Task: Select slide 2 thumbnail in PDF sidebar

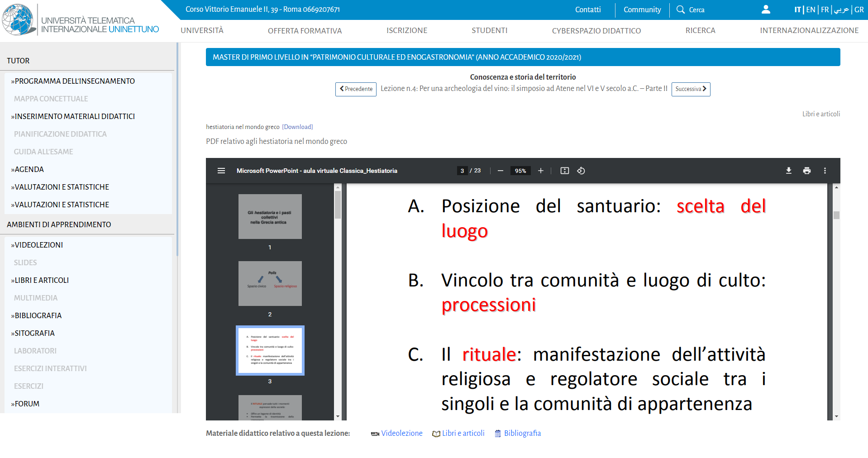Action: [270, 283]
